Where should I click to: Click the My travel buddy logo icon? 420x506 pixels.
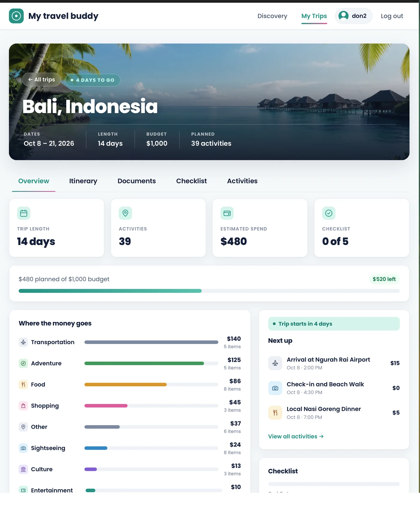point(16,16)
